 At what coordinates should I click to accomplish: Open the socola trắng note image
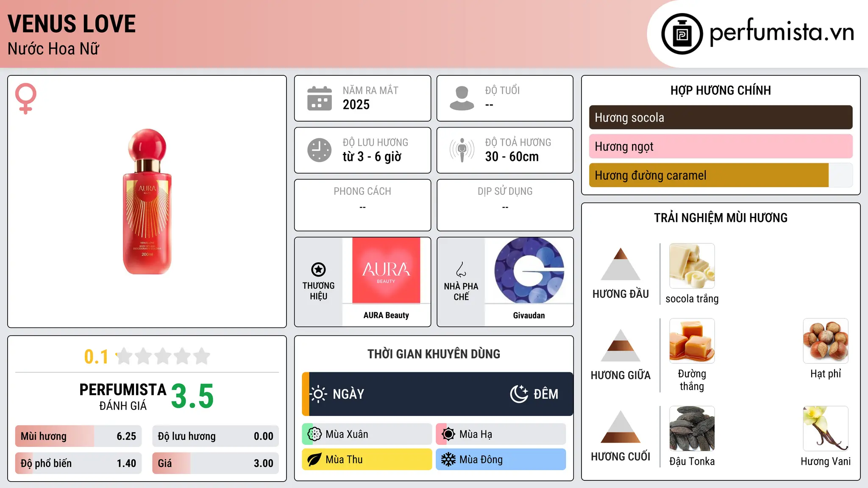click(692, 266)
